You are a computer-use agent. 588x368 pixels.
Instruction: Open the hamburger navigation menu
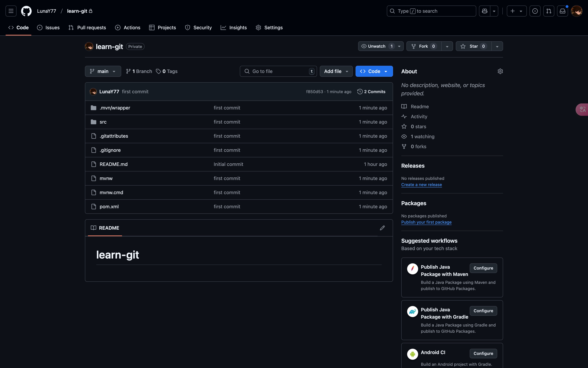pyautogui.click(x=11, y=11)
